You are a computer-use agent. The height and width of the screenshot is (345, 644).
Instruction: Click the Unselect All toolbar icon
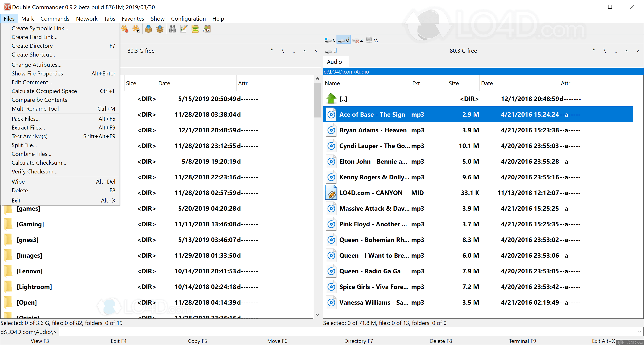pyautogui.click(x=125, y=29)
